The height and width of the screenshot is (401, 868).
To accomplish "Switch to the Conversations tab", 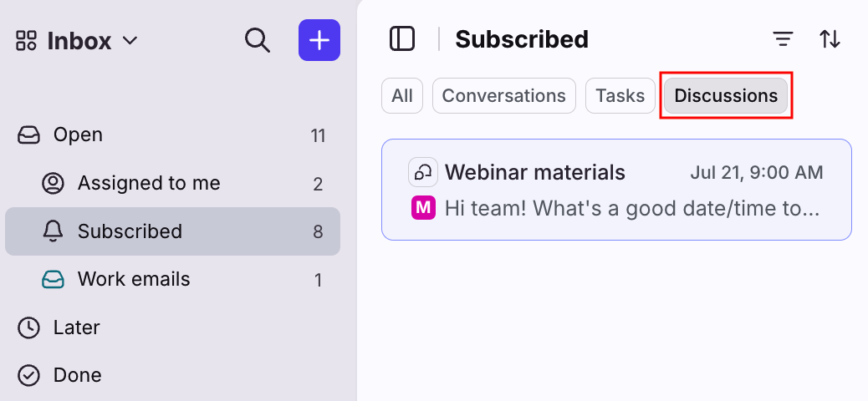I will tap(503, 96).
